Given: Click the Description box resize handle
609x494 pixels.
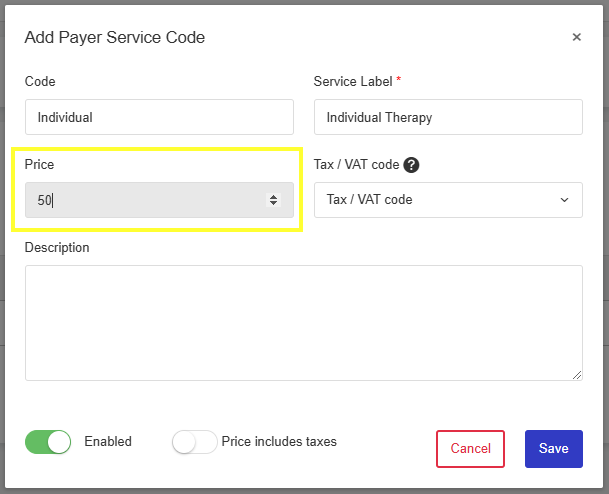Looking at the screenshot, I should click(577, 375).
